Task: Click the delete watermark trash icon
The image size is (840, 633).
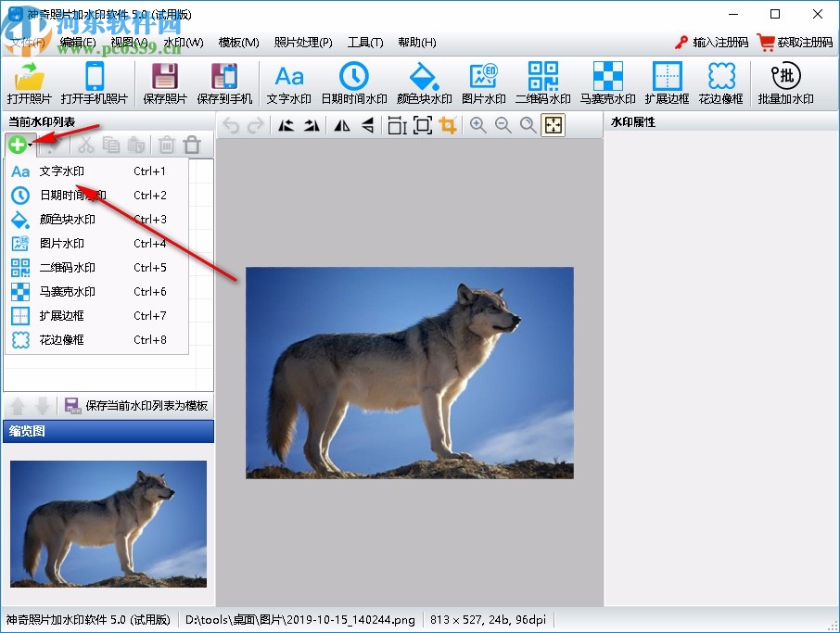Action: (167, 144)
